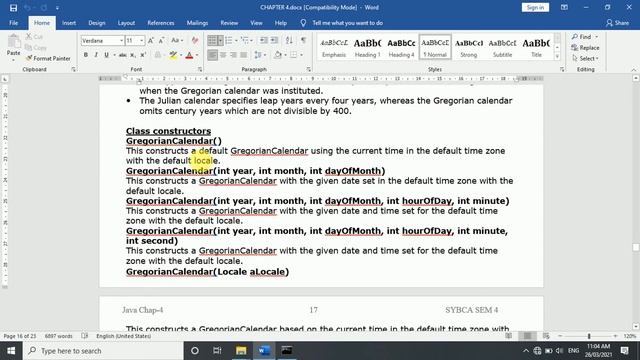Image resolution: width=640 pixels, height=360 pixels.
Task: Expand the Styles gallery More arrow
Action: pyautogui.click(x=557, y=57)
